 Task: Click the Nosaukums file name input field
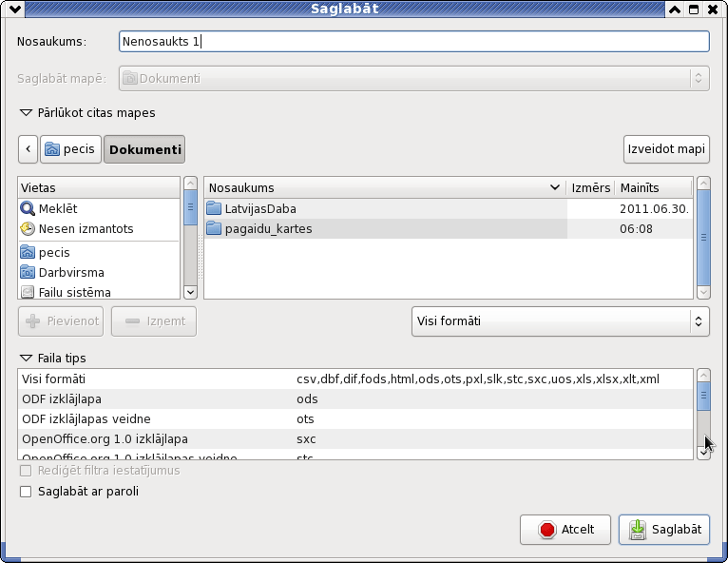point(413,41)
